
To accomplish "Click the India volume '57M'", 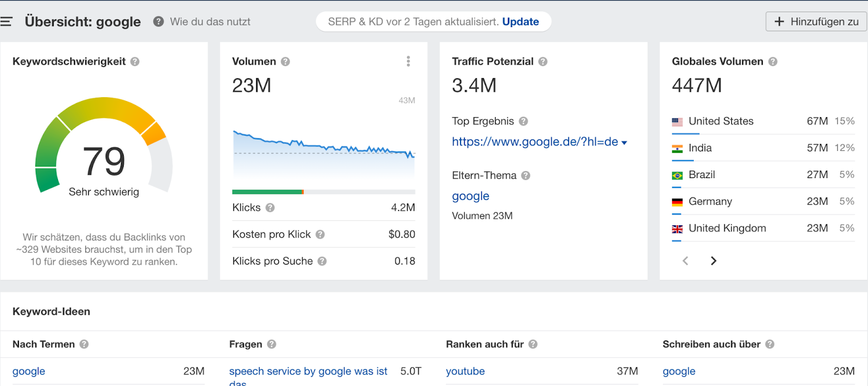I will tap(817, 148).
